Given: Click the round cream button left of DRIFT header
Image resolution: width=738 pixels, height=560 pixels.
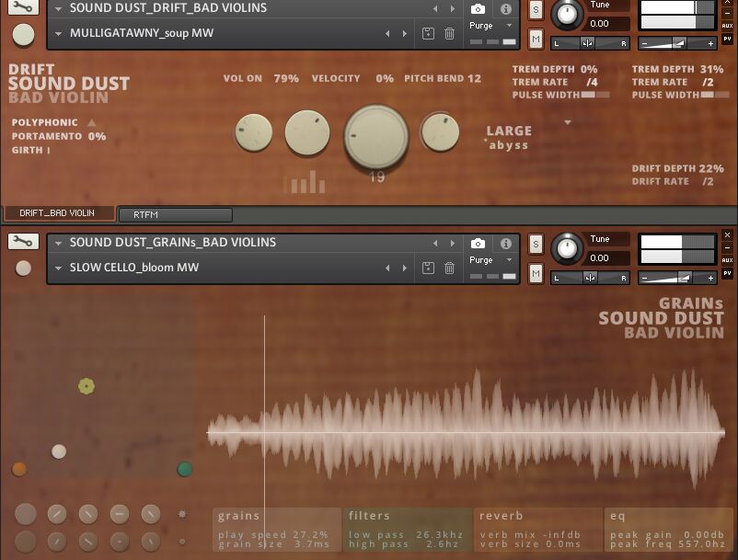Looking at the screenshot, I should [x=24, y=35].
